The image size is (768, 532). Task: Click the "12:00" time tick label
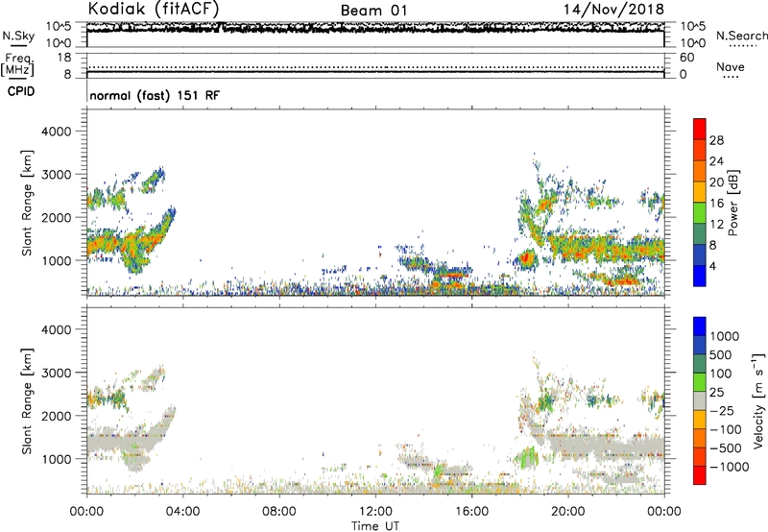[x=375, y=512]
